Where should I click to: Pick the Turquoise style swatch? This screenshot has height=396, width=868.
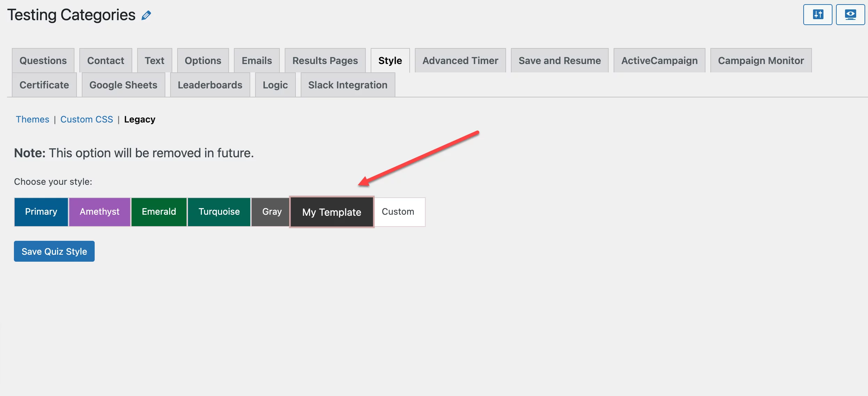click(219, 212)
